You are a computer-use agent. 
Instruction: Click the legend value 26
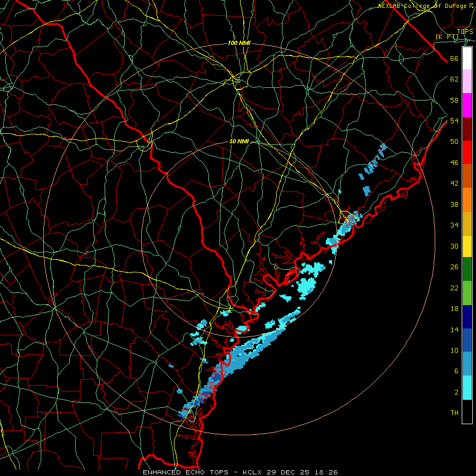(454, 267)
